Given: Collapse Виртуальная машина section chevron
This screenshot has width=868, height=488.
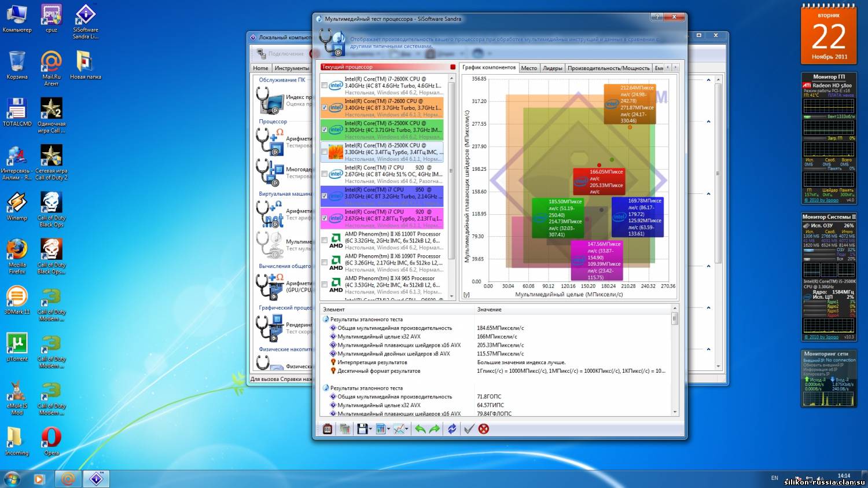Looking at the screenshot, I should [x=709, y=194].
